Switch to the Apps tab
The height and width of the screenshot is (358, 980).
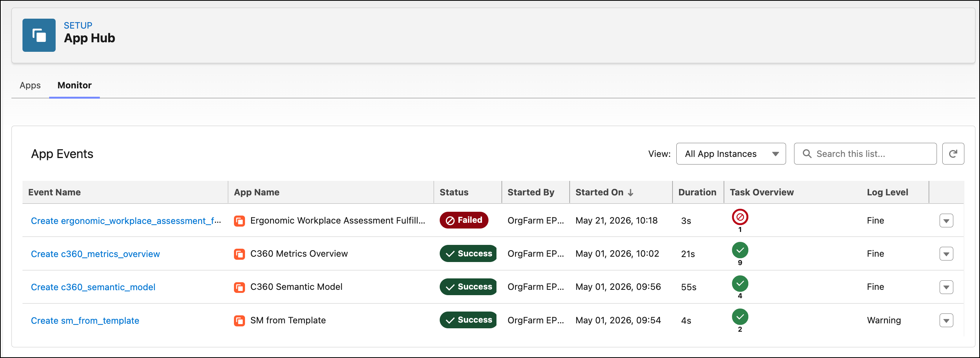[x=30, y=85]
